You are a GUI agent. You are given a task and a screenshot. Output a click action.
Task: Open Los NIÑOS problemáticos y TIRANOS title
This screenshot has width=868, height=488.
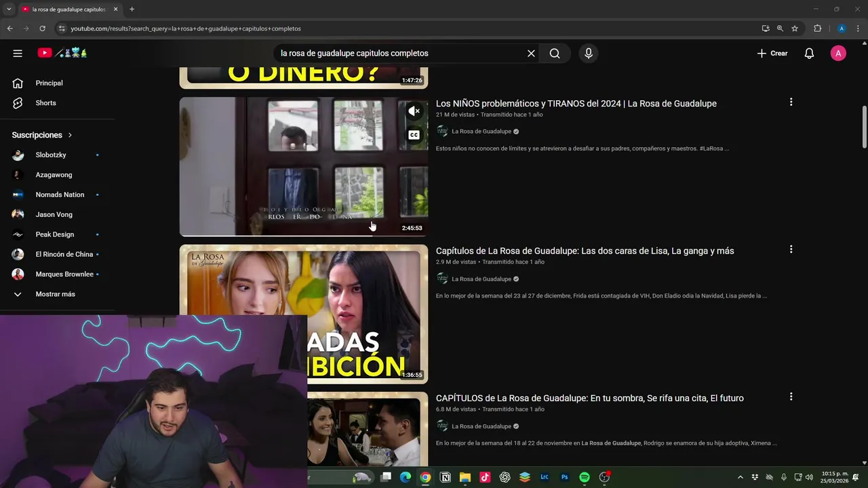tap(576, 104)
